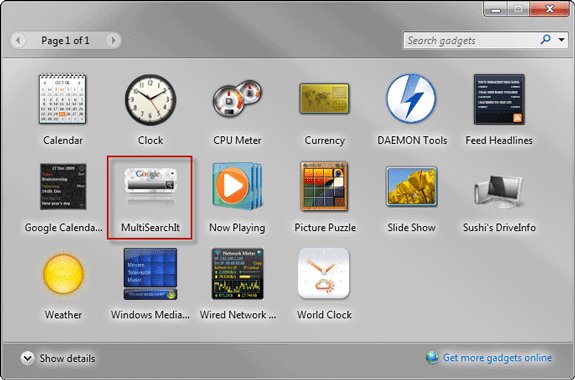This screenshot has width=575, height=380.
Task: Open Get more gadgets online link
Action: point(497,358)
